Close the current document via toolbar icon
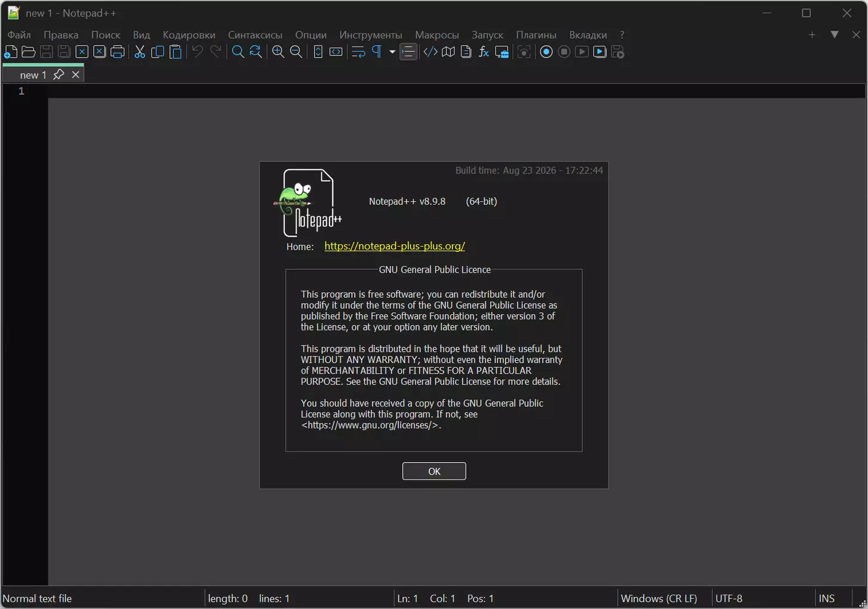 [82, 52]
